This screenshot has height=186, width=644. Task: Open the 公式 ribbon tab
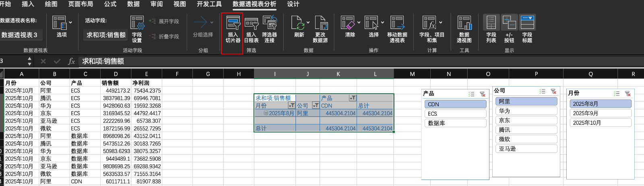point(110,4)
